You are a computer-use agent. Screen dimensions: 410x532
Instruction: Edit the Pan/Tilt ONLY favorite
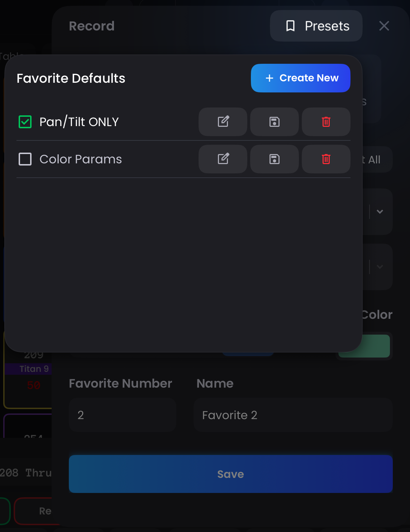point(223,122)
